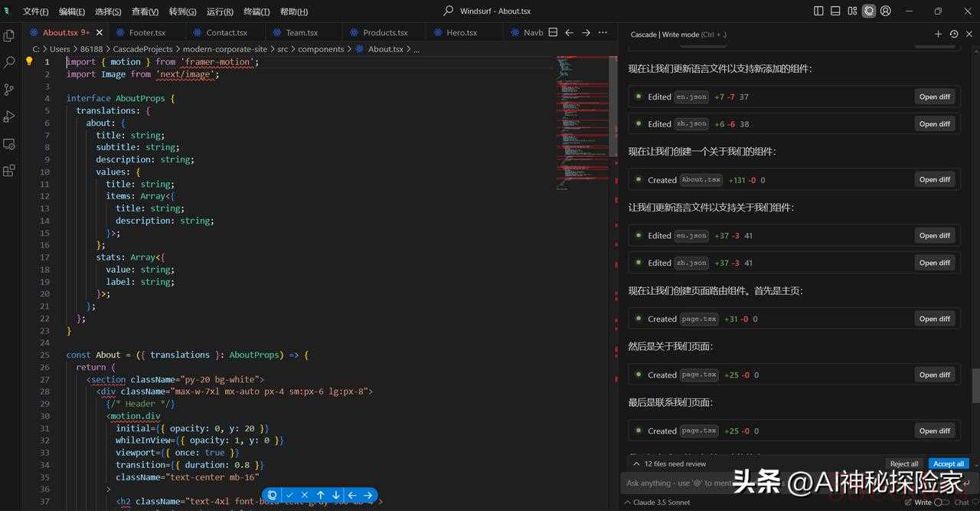Open the Explorer view in activity bar
Screen dimensions: 980x511
pyautogui.click(x=9, y=36)
